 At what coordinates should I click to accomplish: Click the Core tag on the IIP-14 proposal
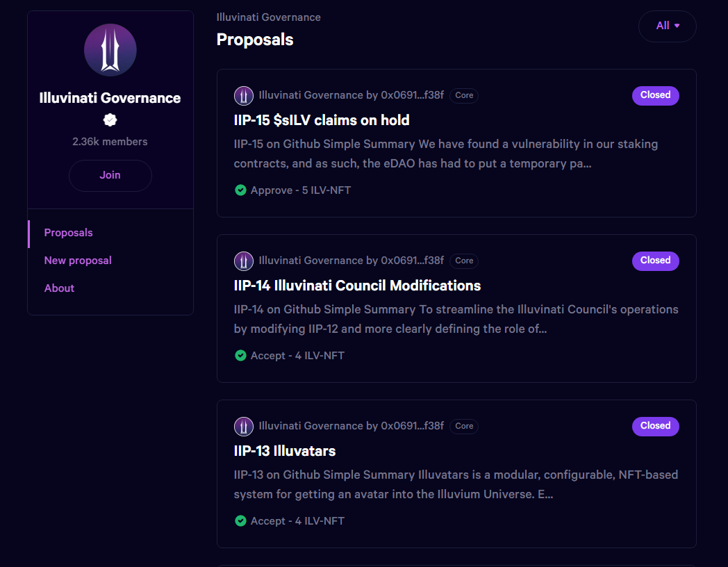(x=464, y=261)
